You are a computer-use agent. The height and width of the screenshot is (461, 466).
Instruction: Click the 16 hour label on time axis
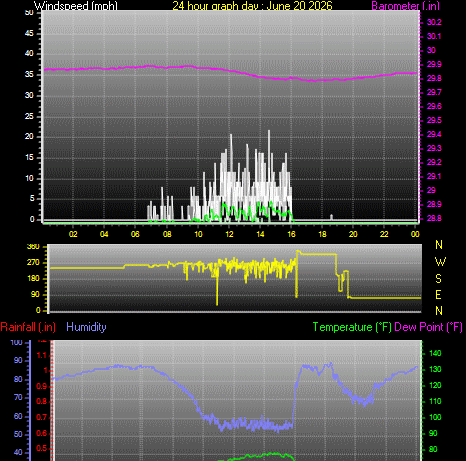tap(291, 234)
